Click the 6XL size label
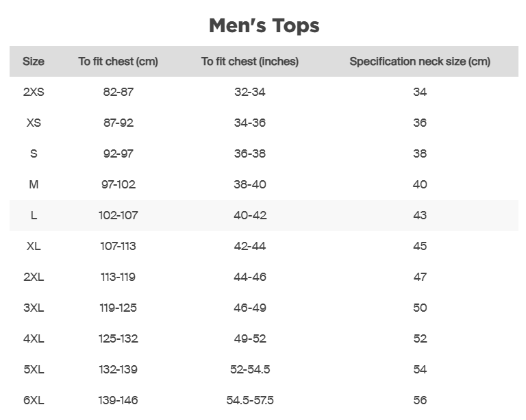The image size is (526, 420). pyautogui.click(x=34, y=400)
